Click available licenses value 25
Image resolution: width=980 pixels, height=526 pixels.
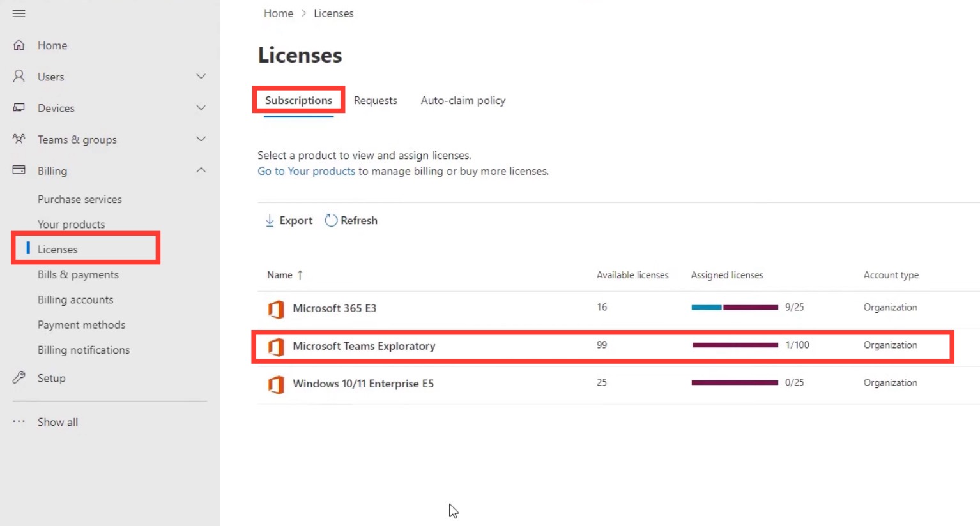602,382
